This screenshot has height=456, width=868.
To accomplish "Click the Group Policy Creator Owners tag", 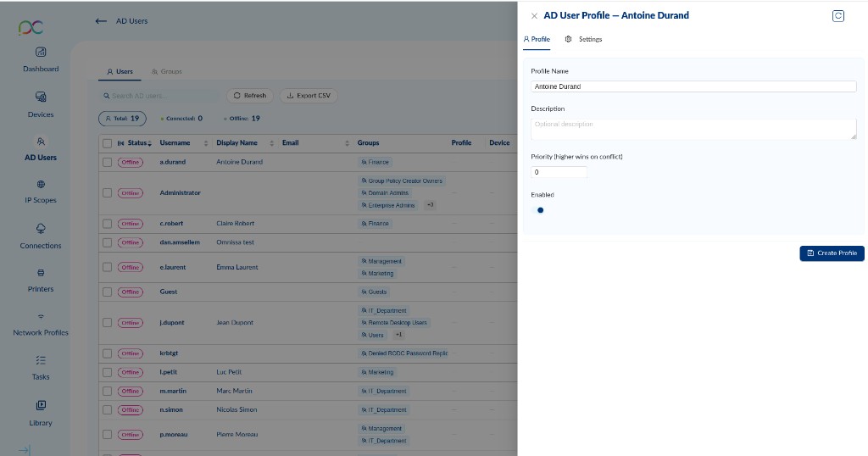I will click(x=402, y=181).
